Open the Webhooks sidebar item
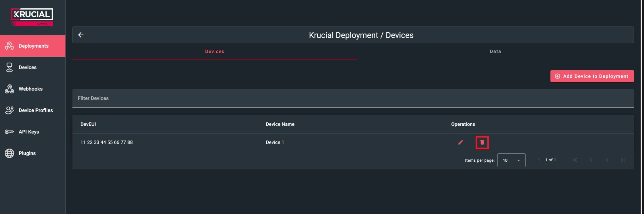The width and height of the screenshot is (644, 214). [x=33, y=89]
